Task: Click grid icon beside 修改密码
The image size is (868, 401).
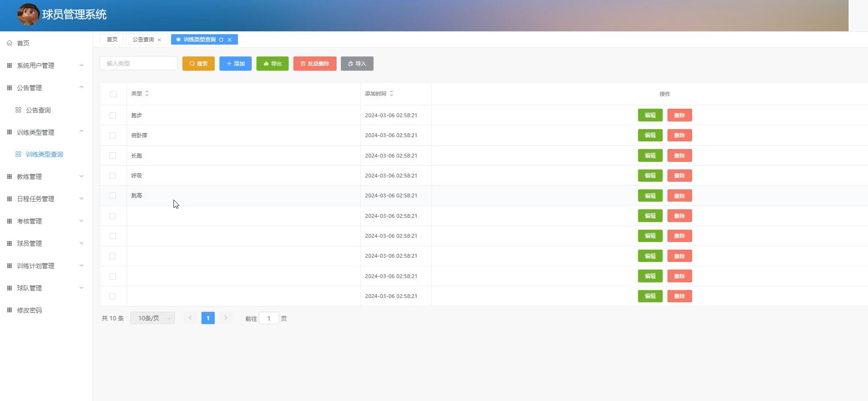Action: click(9, 310)
